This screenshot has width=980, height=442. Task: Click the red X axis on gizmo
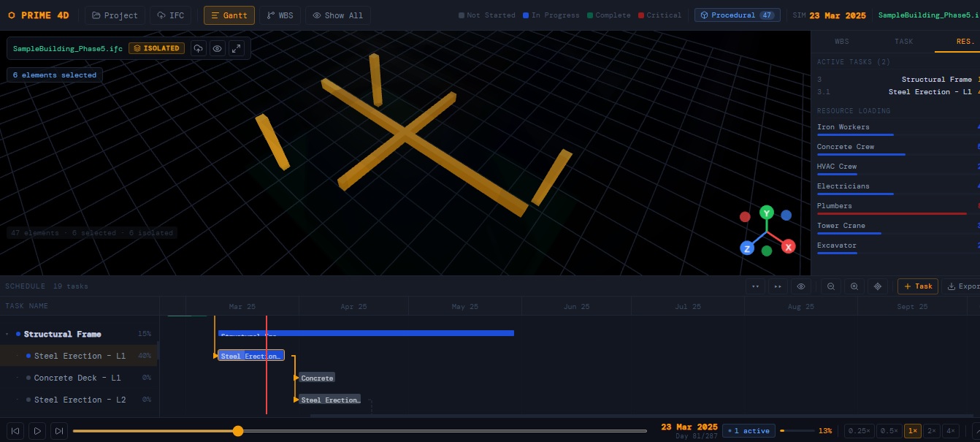point(789,247)
